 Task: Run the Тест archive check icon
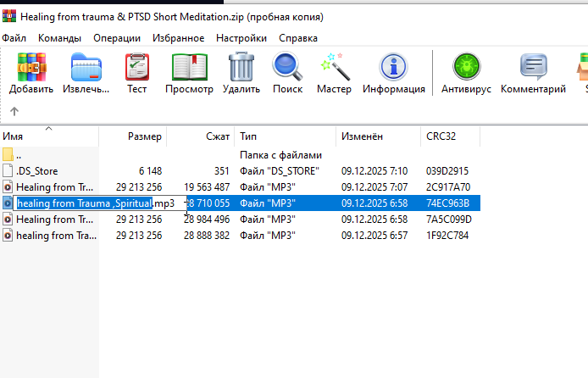(137, 67)
